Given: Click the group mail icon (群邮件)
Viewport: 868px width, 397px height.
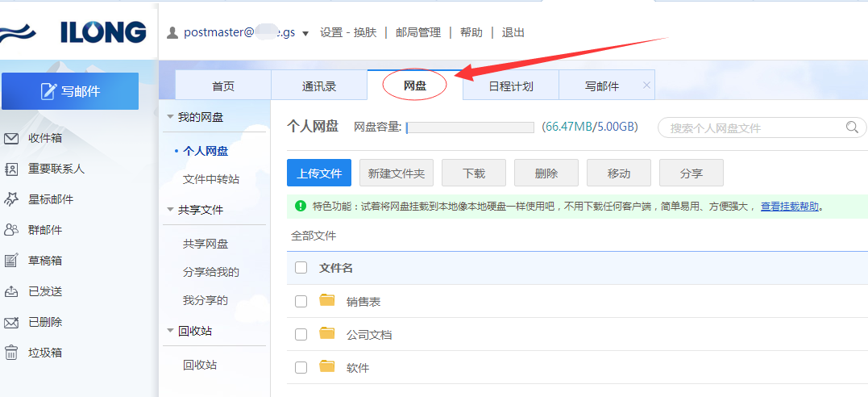Looking at the screenshot, I should coord(11,230).
